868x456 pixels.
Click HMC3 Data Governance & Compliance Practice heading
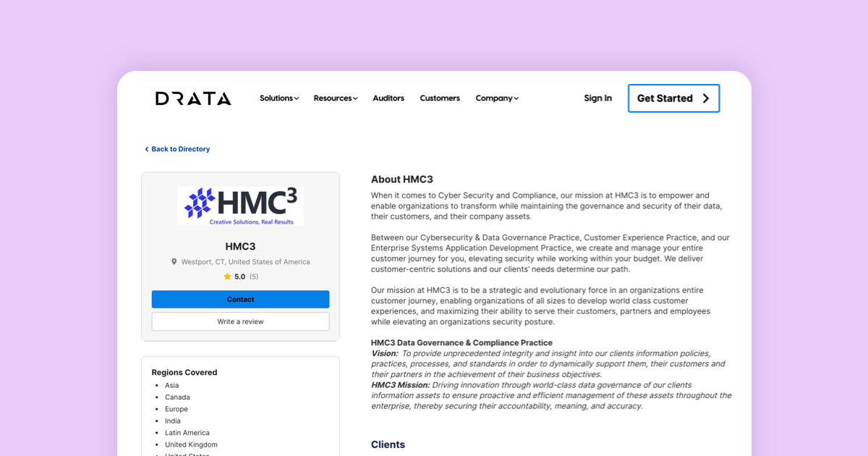tap(461, 343)
